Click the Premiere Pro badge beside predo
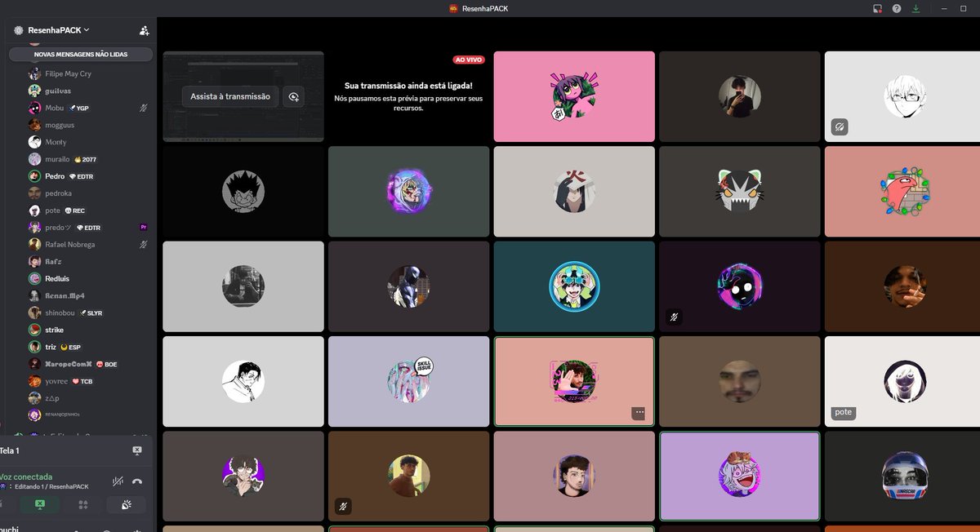 145,227
